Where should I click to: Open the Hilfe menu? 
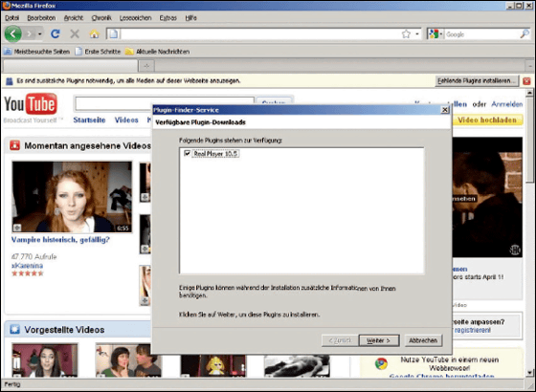(x=190, y=18)
